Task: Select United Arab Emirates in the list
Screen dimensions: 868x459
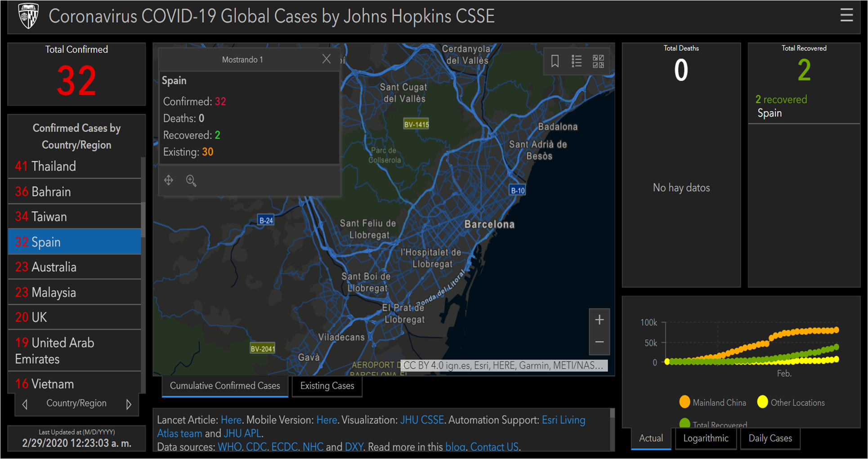Action: click(x=75, y=351)
